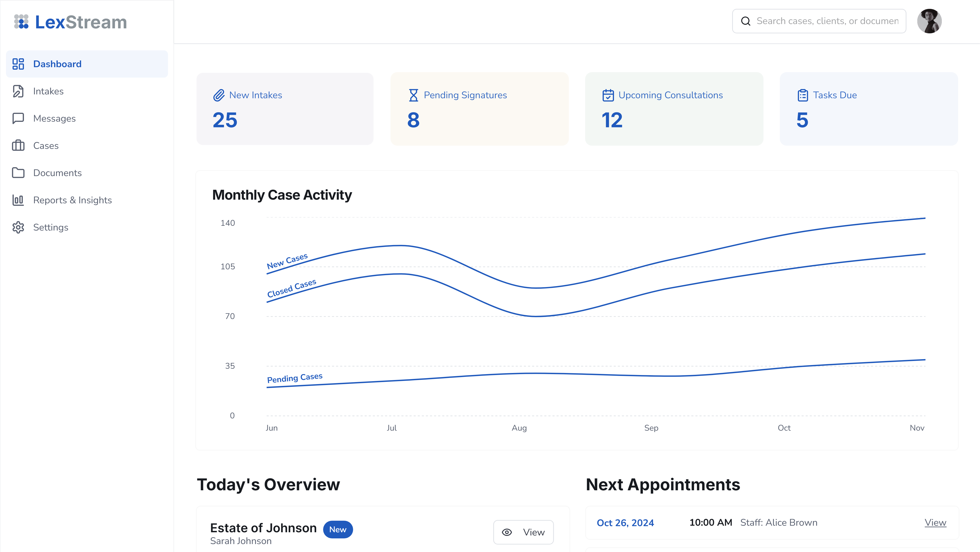Open the New Intakes card
This screenshot has width=980, height=552.
[x=284, y=109]
